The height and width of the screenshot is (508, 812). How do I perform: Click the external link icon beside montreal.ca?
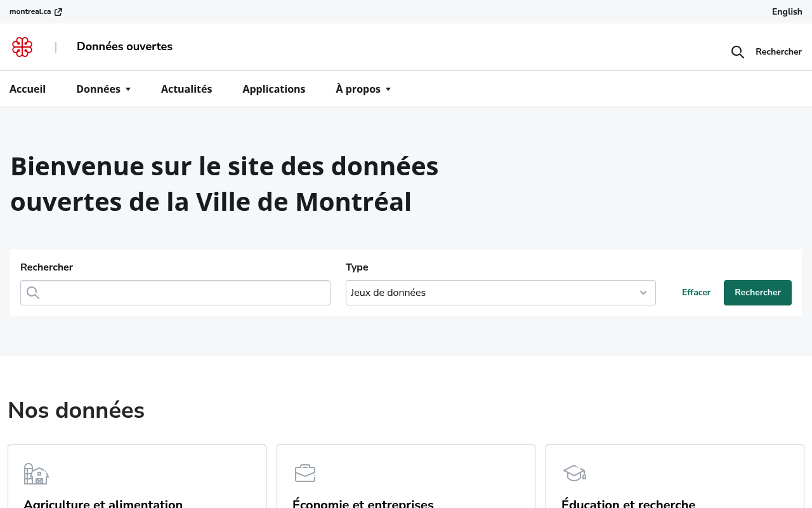click(58, 12)
